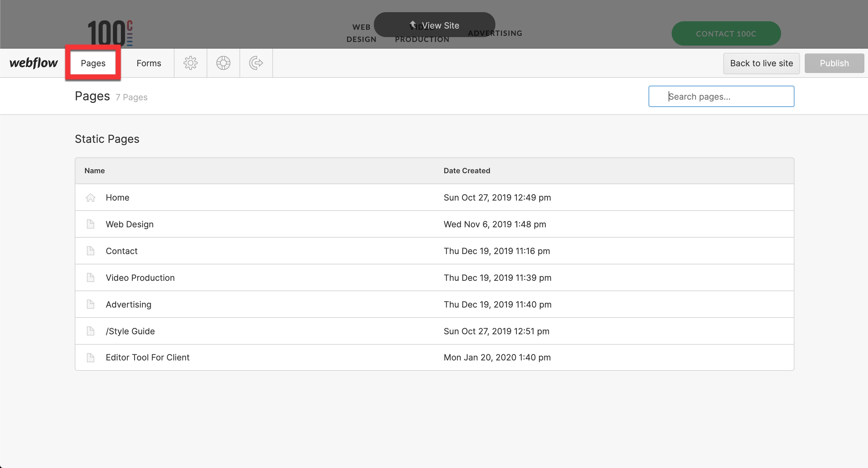
Task: Click the /Style Guide page document icon
Action: point(90,331)
